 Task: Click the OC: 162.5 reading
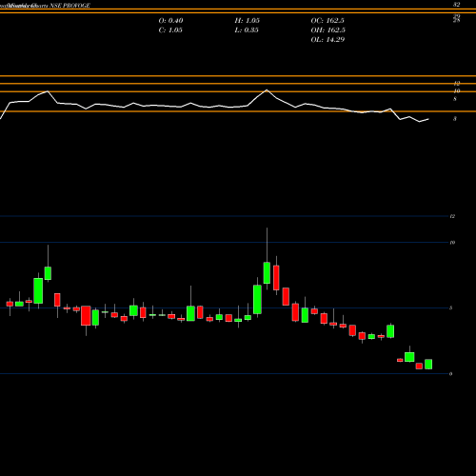pyautogui.click(x=327, y=20)
